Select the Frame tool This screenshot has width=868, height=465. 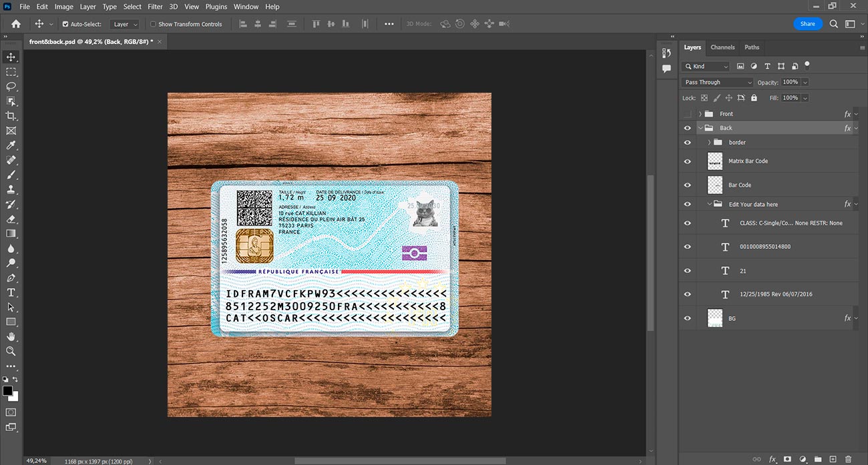(x=11, y=131)
